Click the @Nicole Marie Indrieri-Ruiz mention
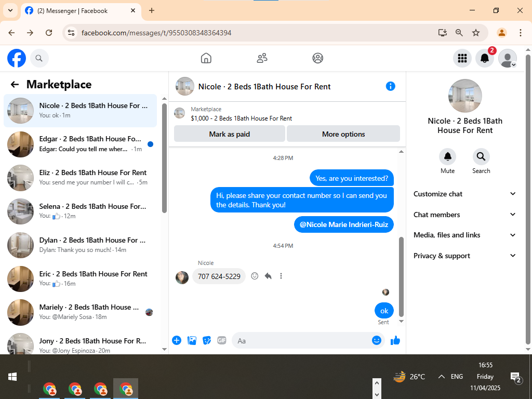Image resolution: width=532 pixels, height=399 pixels. click(x=344, y=224)
